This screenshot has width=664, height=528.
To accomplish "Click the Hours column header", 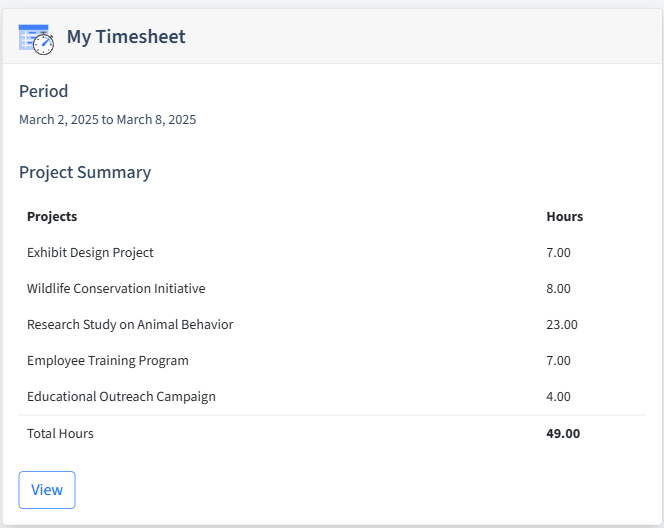I will [x=564, y=216].
